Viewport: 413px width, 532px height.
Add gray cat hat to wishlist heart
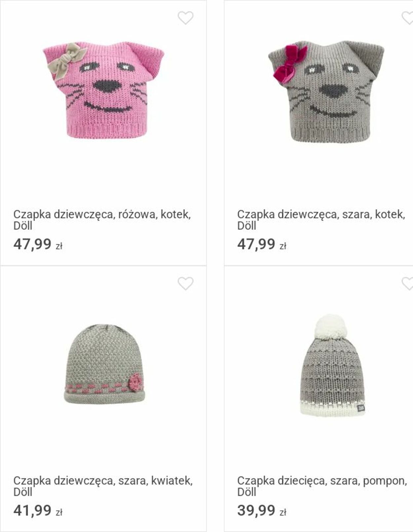[x=407, y=18]
